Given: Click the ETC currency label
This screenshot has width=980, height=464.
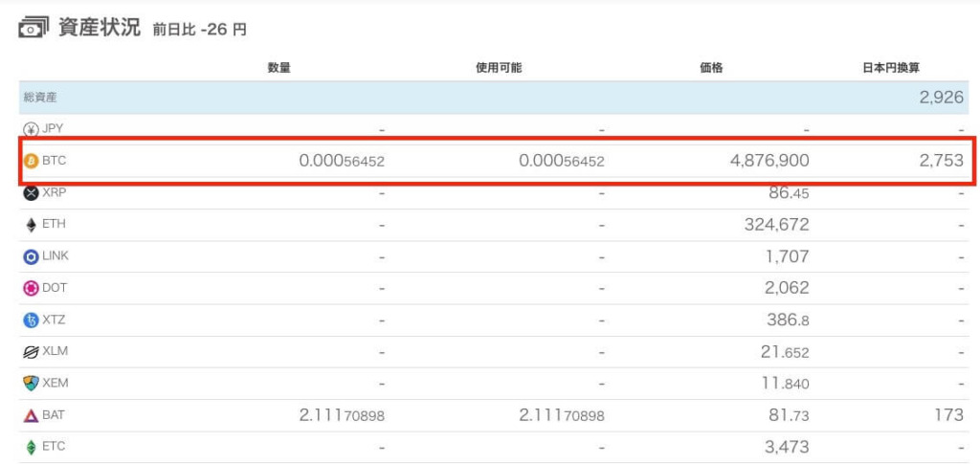Looking at the screenshot, I should coord(54,447).
